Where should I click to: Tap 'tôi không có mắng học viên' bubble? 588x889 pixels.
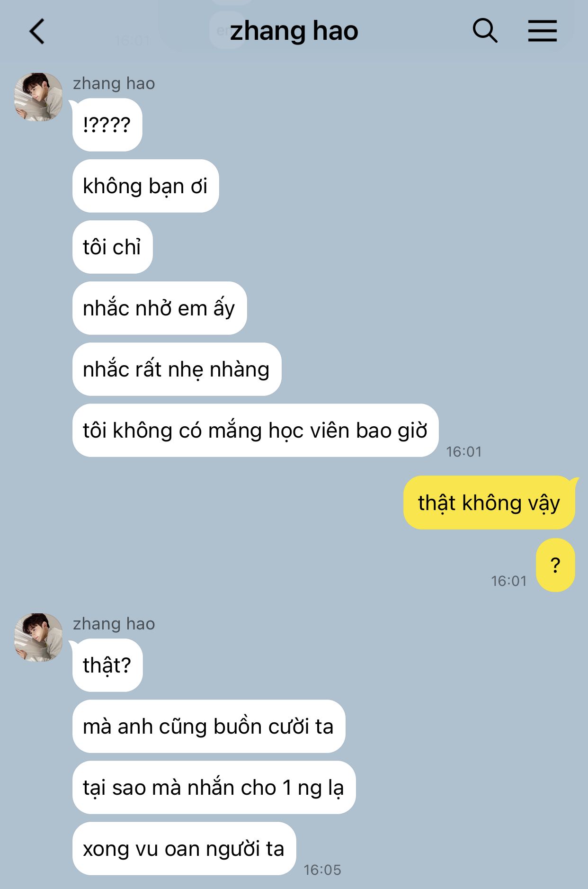coord(255,431)
